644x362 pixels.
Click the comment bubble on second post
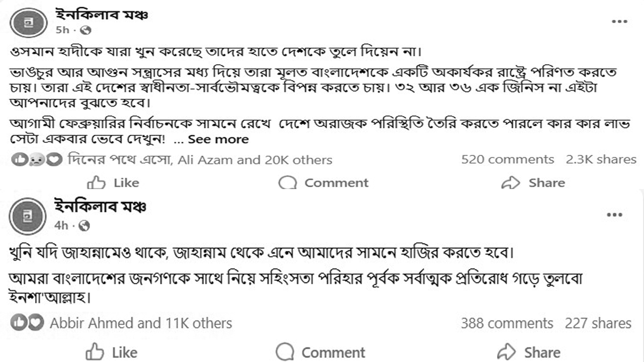pyautogui.click(x=285, y=351)
